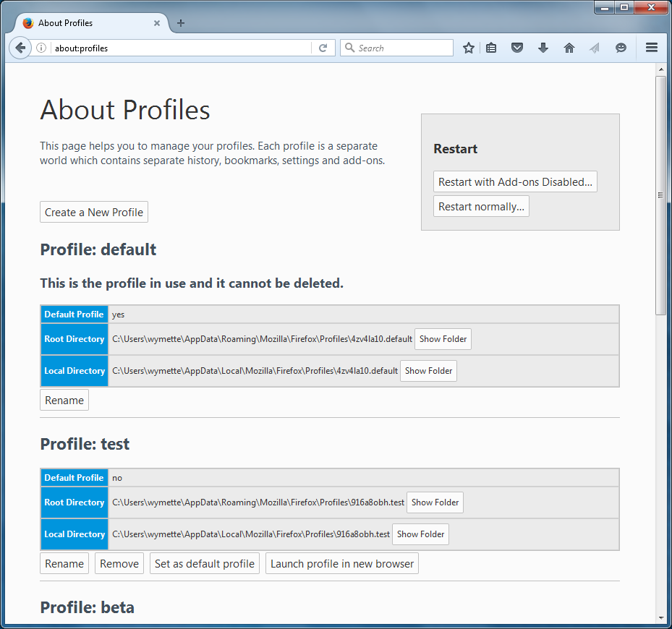Screen dimensions: 672x629
Task: Show Folder for default profile Root Directory
Action: click(x=443, y=339)
